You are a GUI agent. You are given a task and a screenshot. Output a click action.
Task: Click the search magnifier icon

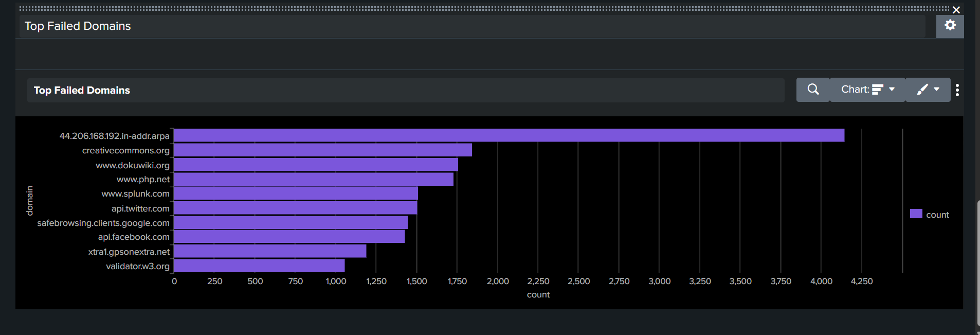click(813, 90)
